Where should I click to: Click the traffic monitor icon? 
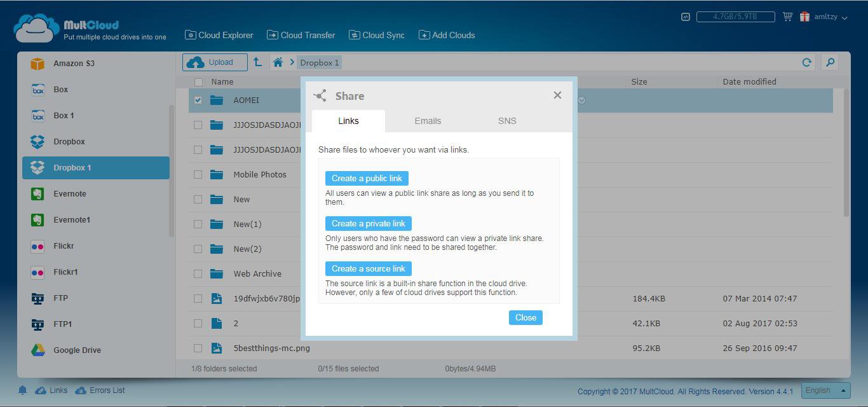685,17
